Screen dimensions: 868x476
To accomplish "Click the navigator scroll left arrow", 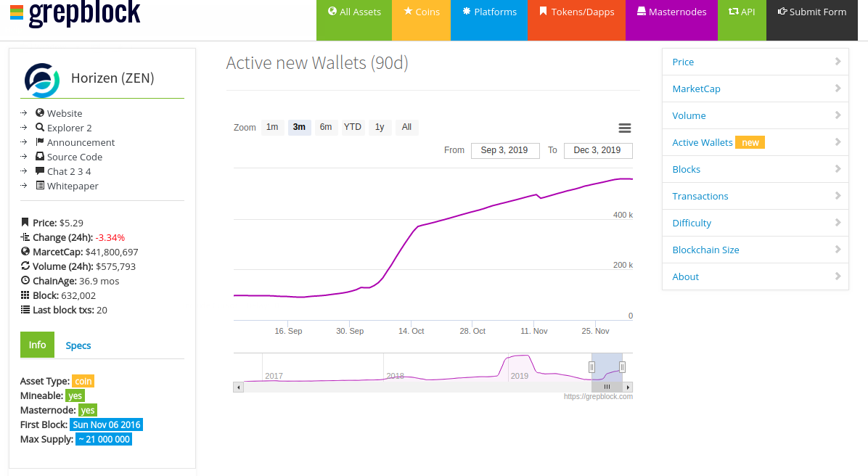I will [239, 387].
